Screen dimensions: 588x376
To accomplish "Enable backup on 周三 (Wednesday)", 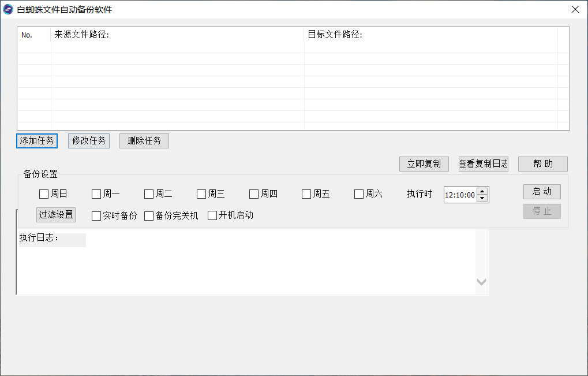I will [x=201, y=194].
